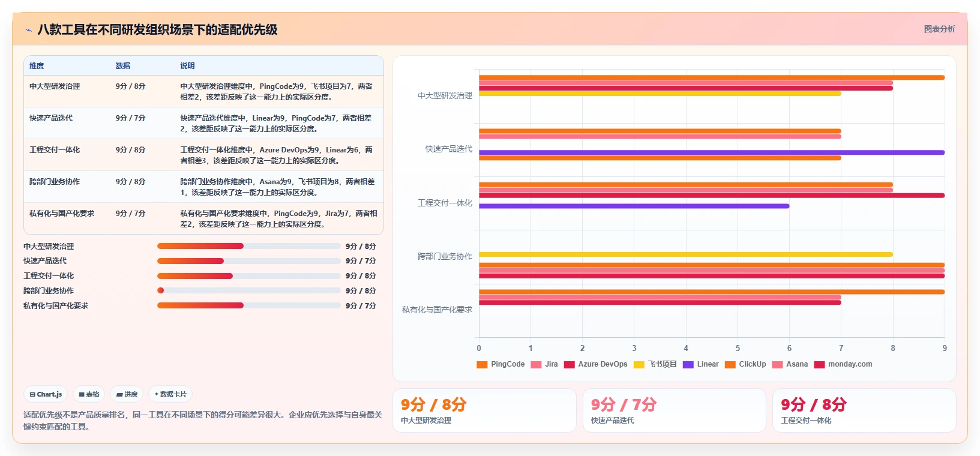Click progress bar for 跨部门业务协作

tap(249, 290)
